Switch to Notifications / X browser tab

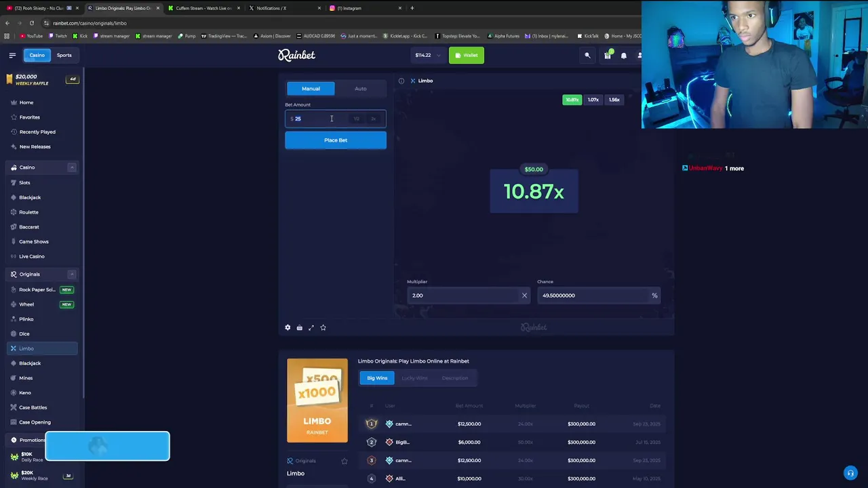(x=283, y=8)
